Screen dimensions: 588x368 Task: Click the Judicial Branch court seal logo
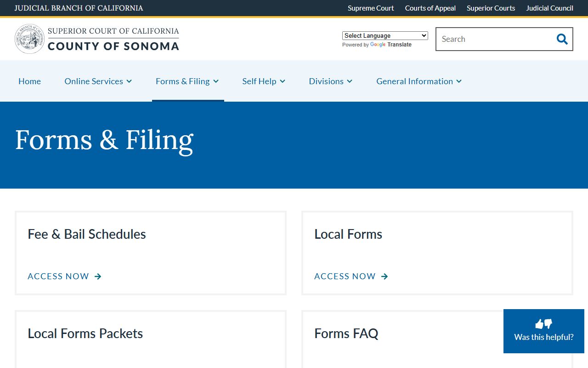(30, 39)
